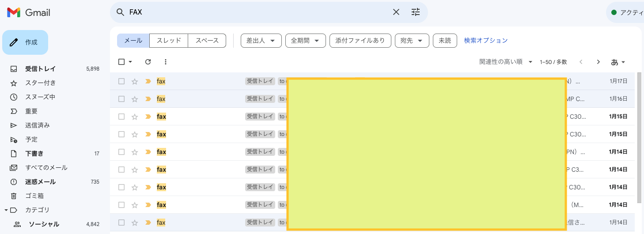Click the compose (作成) pencil button
The width and height of the screenshot is (644, 234).
tap(25, 42)
